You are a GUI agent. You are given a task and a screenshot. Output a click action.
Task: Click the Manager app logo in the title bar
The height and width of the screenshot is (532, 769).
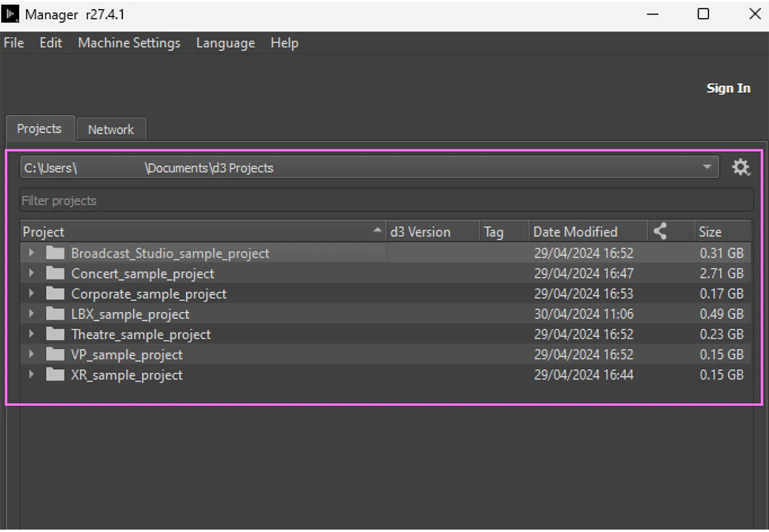click(10, 13)
